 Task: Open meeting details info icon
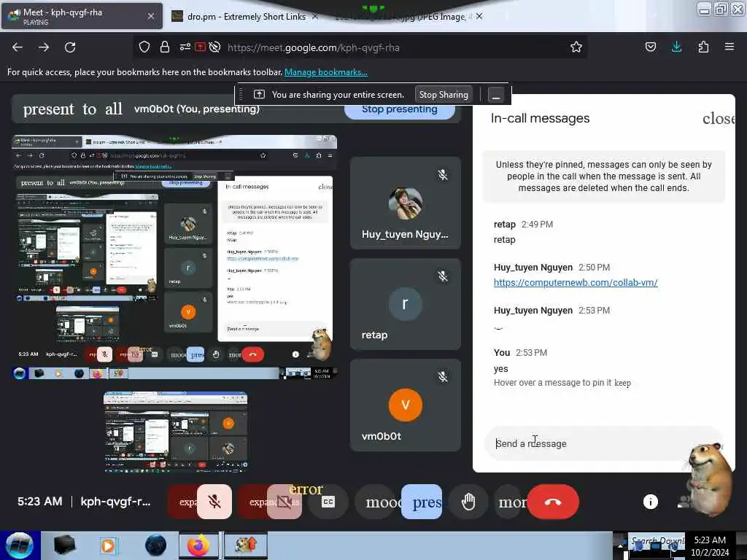coord(650,501)
